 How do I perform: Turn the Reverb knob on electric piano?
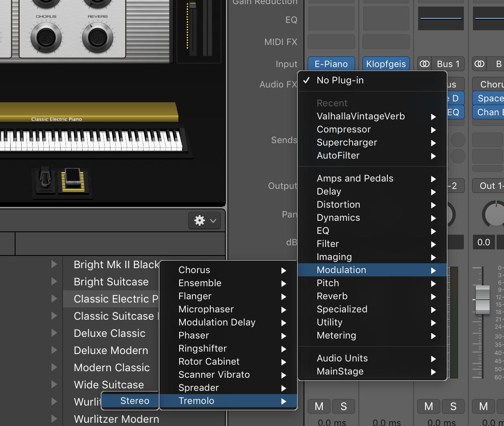97,37
